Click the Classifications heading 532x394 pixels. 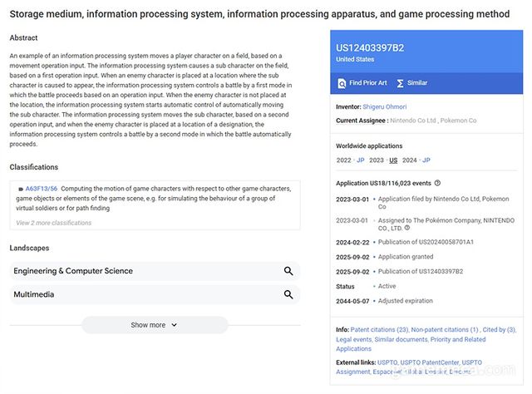33,167
